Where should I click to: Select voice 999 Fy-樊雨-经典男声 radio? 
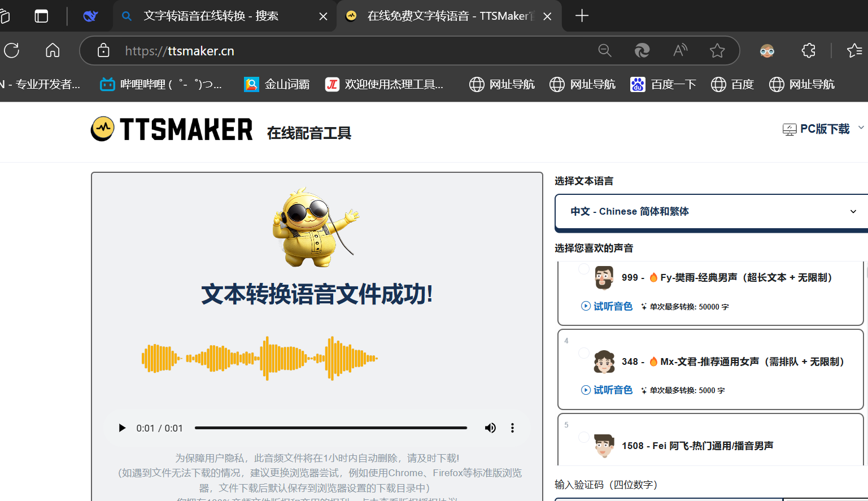[x=584, y=269]
